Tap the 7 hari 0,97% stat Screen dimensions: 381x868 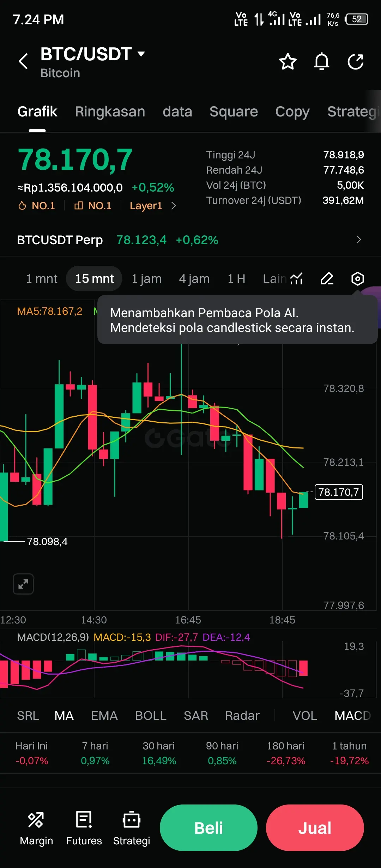tap(95, 753)
